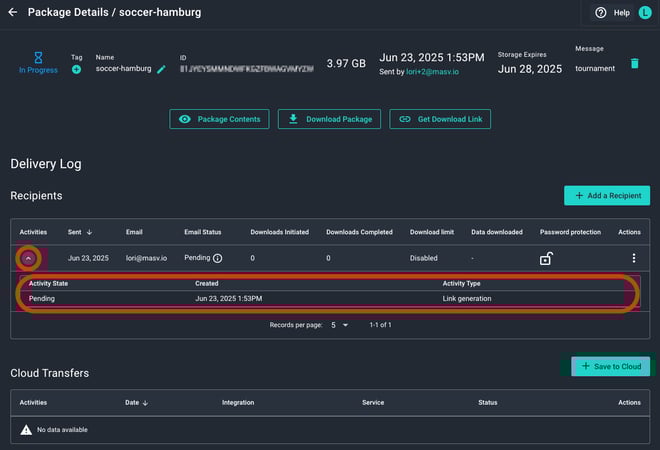Image resolution: width=660 pixels, height=450 pixels.
Task: Sort recipients by Sent column
Action: pyautogui.click(x=80, y=232)
